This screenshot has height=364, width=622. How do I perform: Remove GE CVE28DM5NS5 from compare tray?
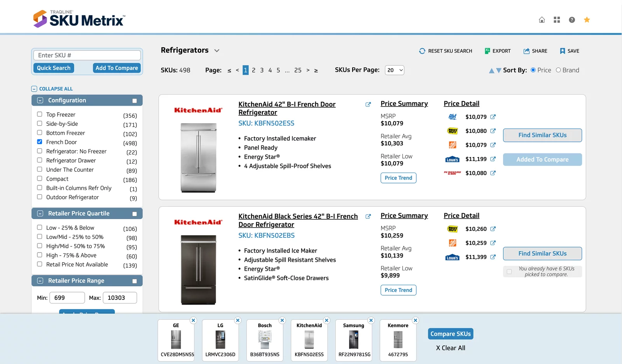pos(193,320)
